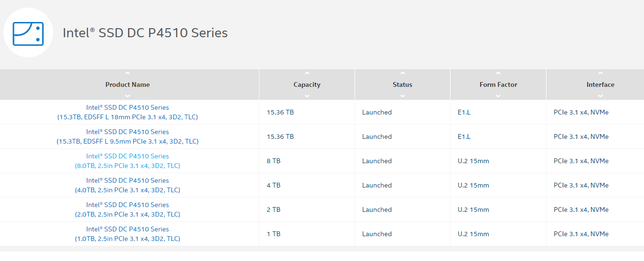Open the 4.0TB 2.5in P4510 product link
This screenshot has height=261, width=644.
click(x=128, y=185)
